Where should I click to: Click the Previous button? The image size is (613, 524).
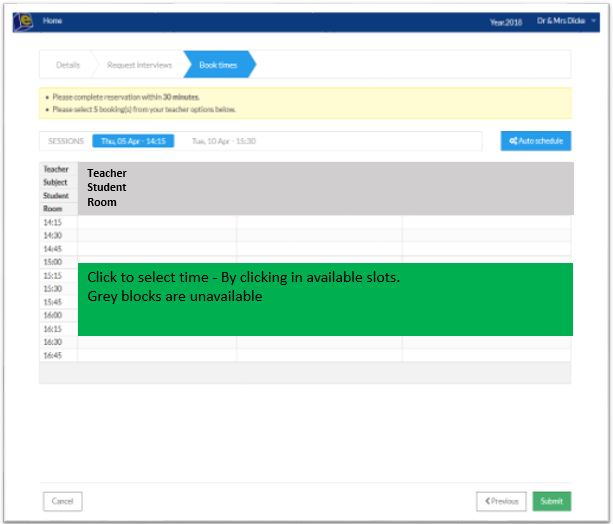point(501,501)
